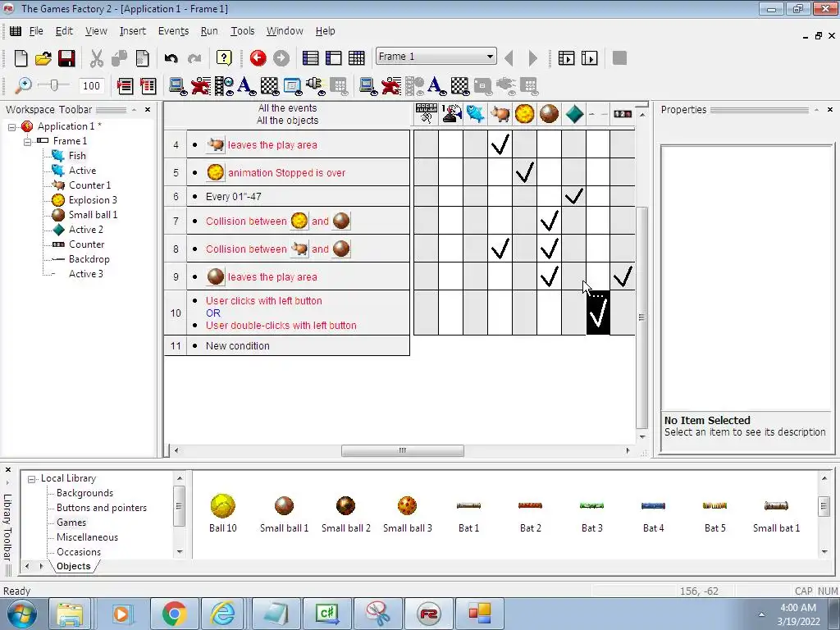
Task: Toggle highlighted checkmark in event 10
Action: [x=598, y=313]
